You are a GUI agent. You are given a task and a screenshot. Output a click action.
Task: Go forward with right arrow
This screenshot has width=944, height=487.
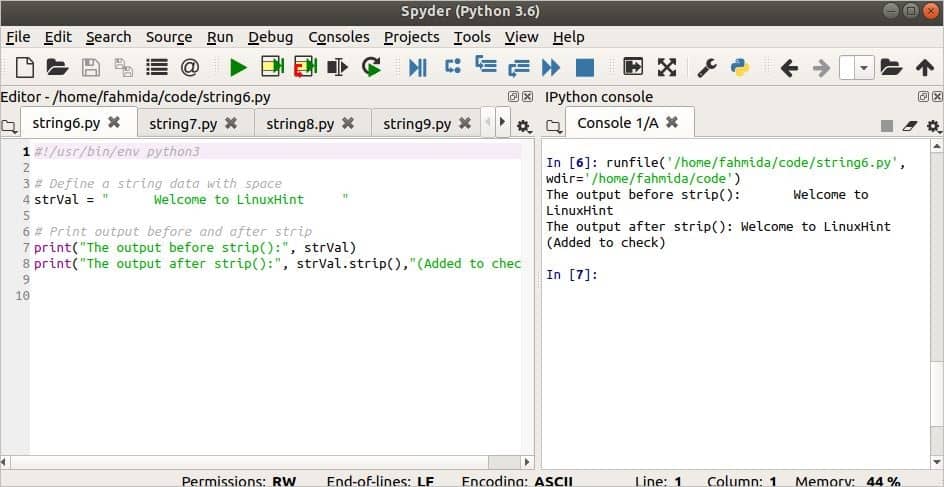[821, 68]
